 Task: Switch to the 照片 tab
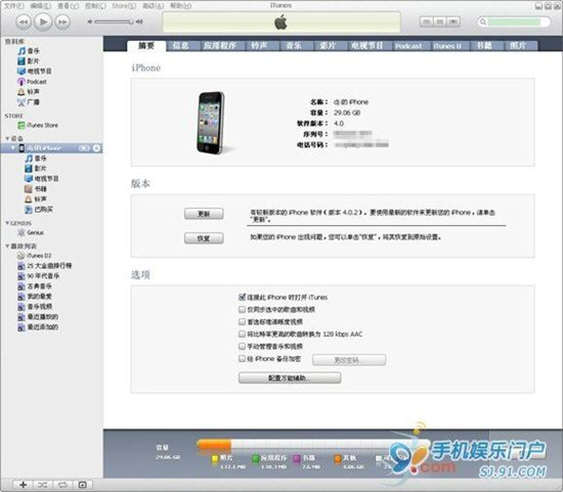pos(517,46)
